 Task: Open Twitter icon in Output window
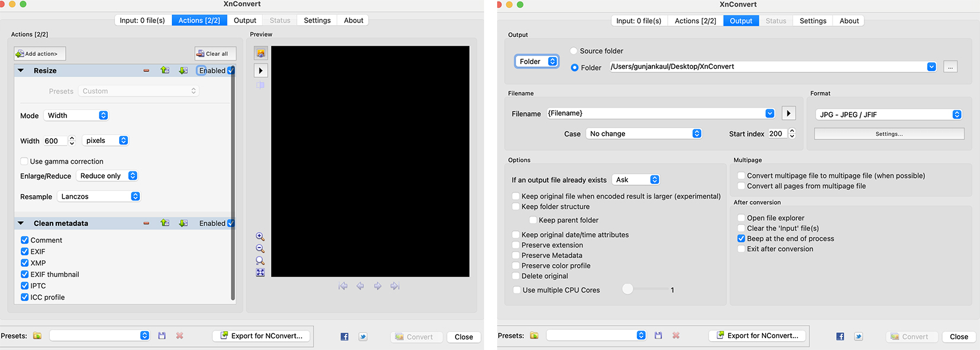coord(859,336)
